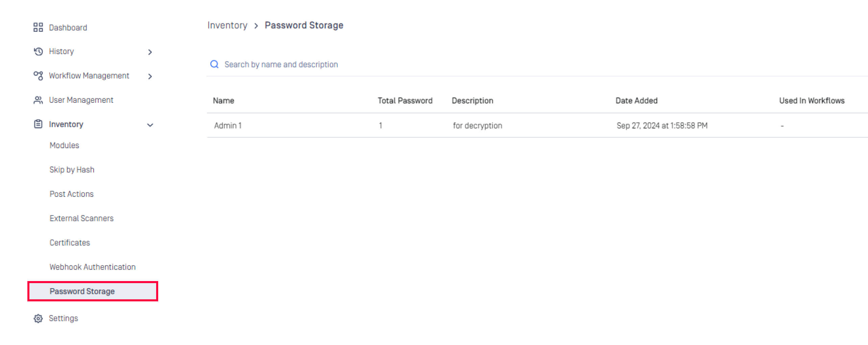Expand the History submenu chevron
This screenshot has width=868, height=345.
pyautogui.click(x=150, y=52)
